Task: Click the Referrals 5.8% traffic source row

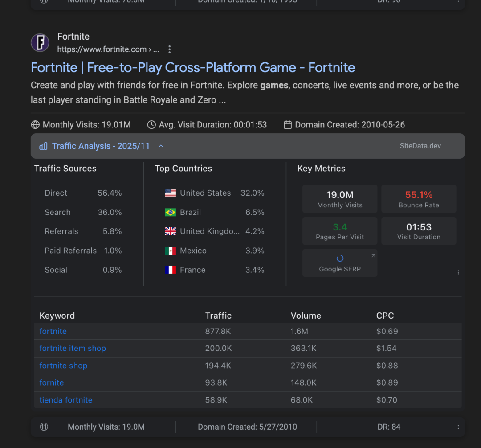Action: click(x=83, y=231)
